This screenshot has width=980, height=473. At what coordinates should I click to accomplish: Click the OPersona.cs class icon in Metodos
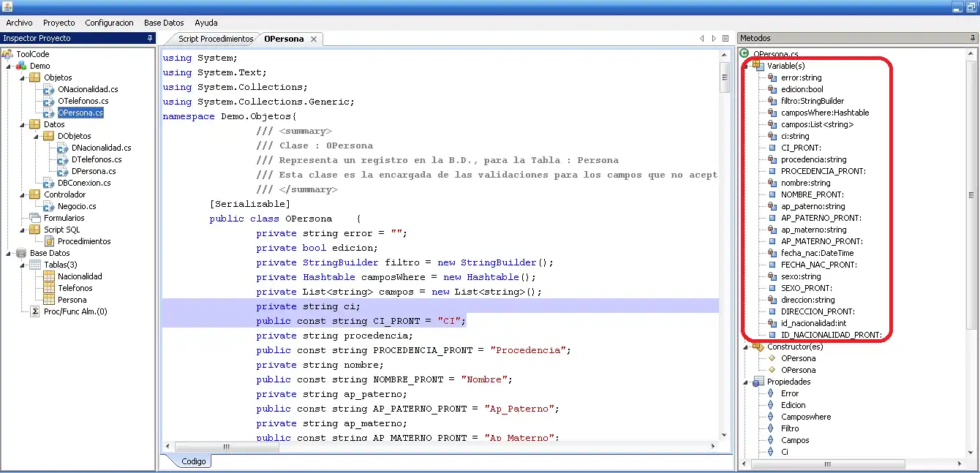tap(745, 54)
